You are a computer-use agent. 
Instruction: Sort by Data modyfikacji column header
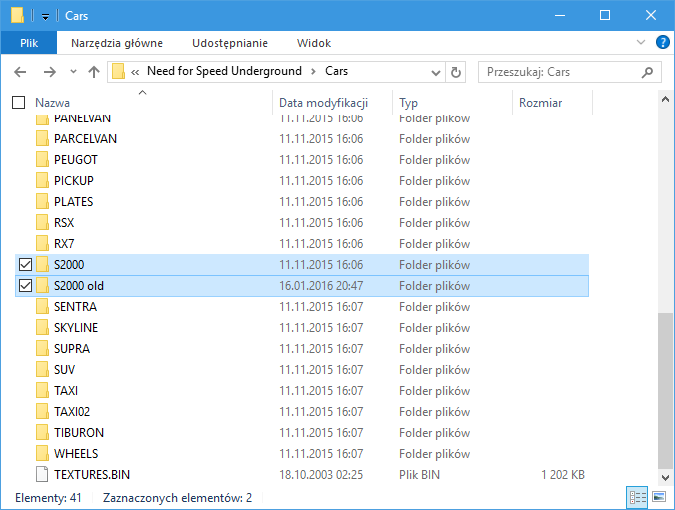[323, 103]
